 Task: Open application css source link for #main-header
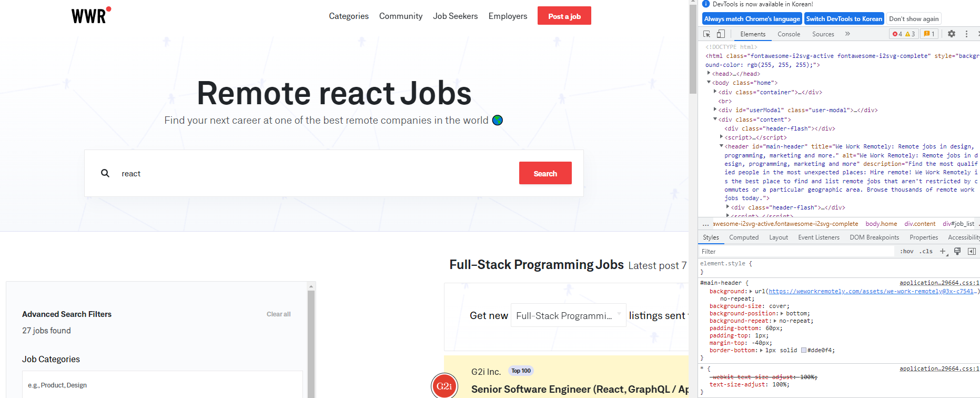pos(939,283)
